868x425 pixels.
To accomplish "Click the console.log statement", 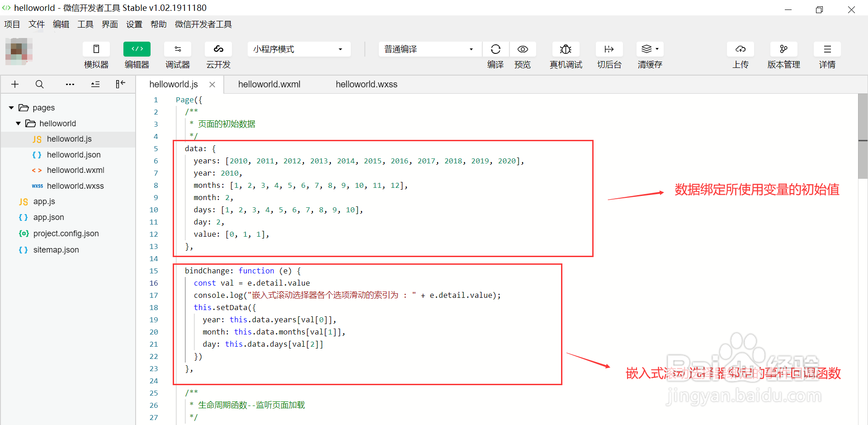I will pyautogui.click(x=347, y=295).
